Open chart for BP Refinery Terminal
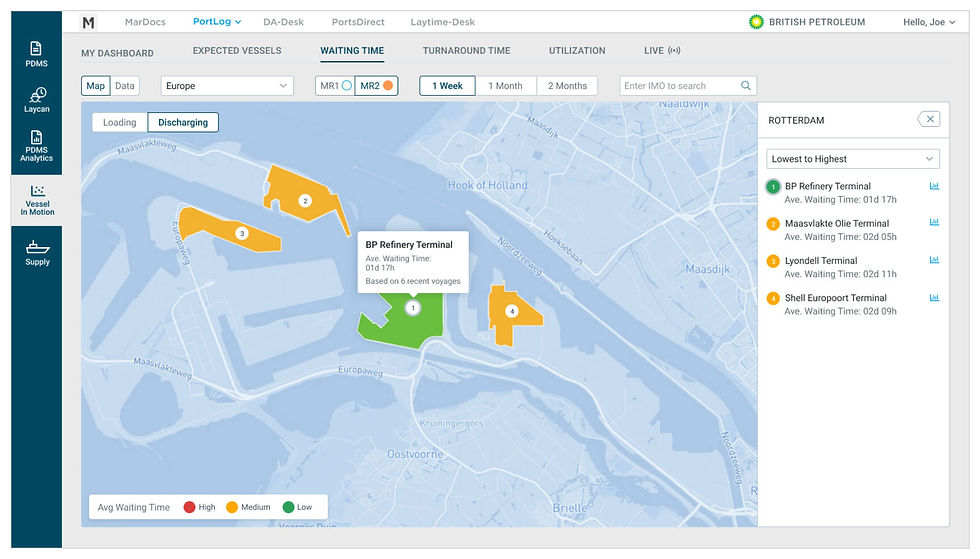Viewport: 980px width, 559px height. pyautogui.click(x=934, y=186)
